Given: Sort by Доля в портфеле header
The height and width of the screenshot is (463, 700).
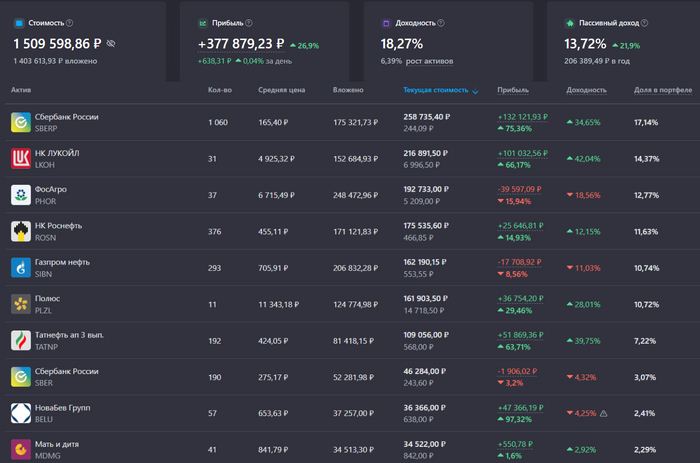Looking at the screenshot, I should (x=662, y=90).
